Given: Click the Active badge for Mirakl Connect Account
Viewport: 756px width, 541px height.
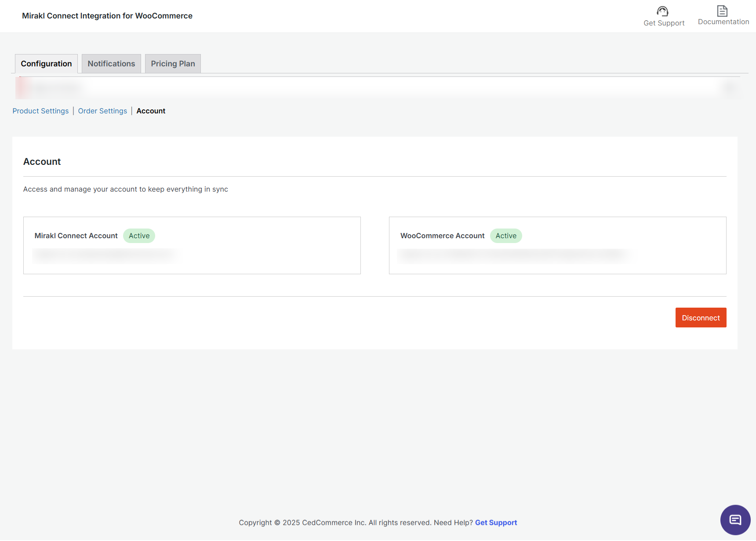Looking at the screenshot, I should (x=139, y=236).
